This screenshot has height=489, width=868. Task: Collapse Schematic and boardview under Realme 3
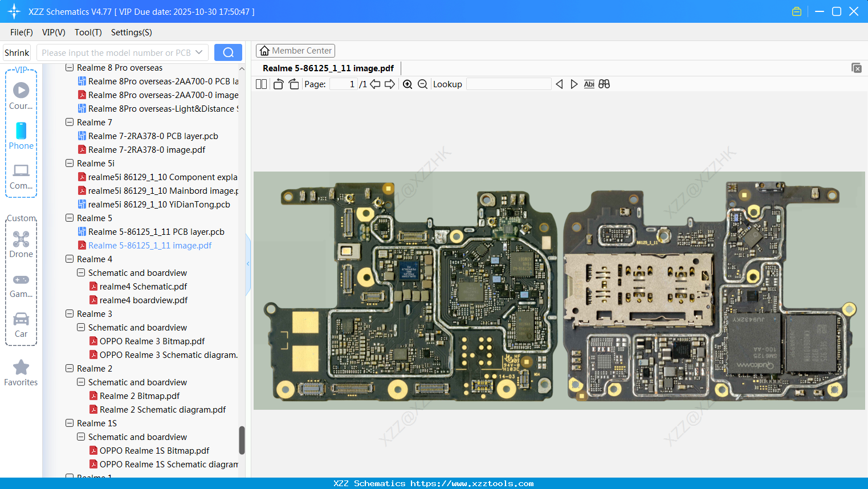(81, 328)
